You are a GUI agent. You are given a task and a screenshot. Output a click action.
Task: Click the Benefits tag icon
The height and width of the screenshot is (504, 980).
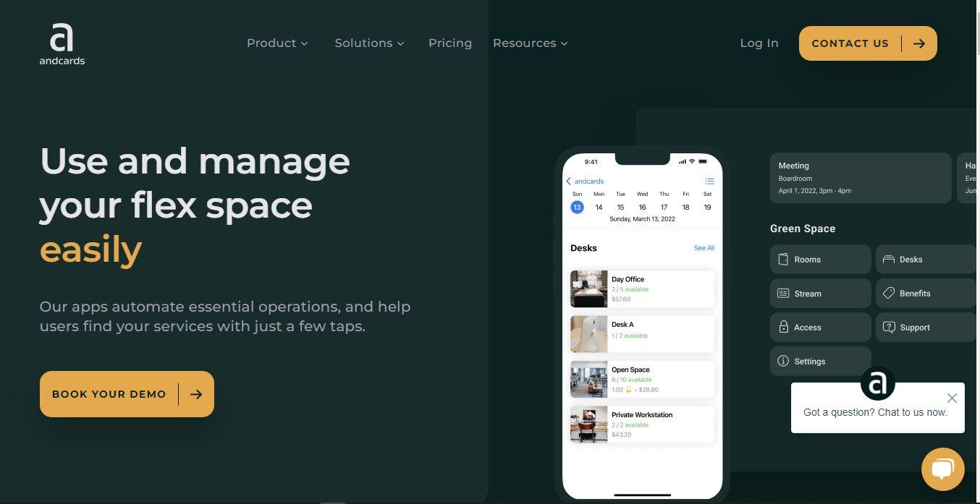(x=889, y=293)
